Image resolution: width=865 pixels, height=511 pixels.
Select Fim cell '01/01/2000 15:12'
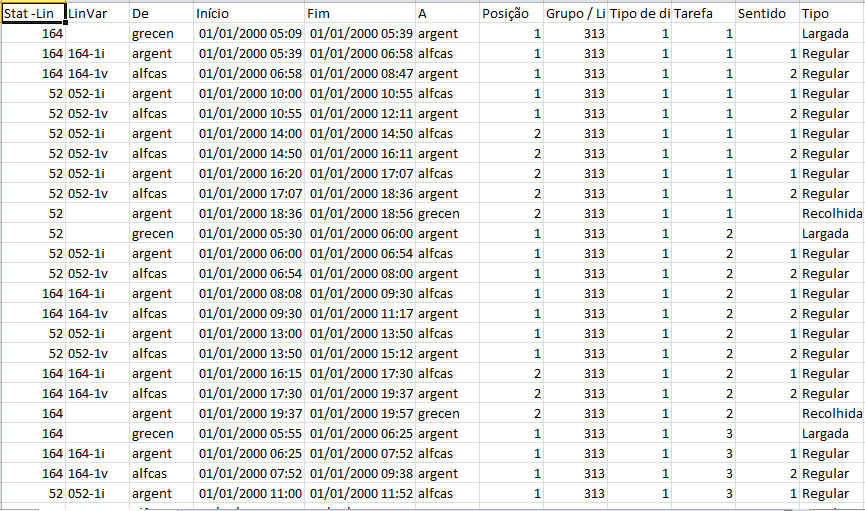point(360,353)
